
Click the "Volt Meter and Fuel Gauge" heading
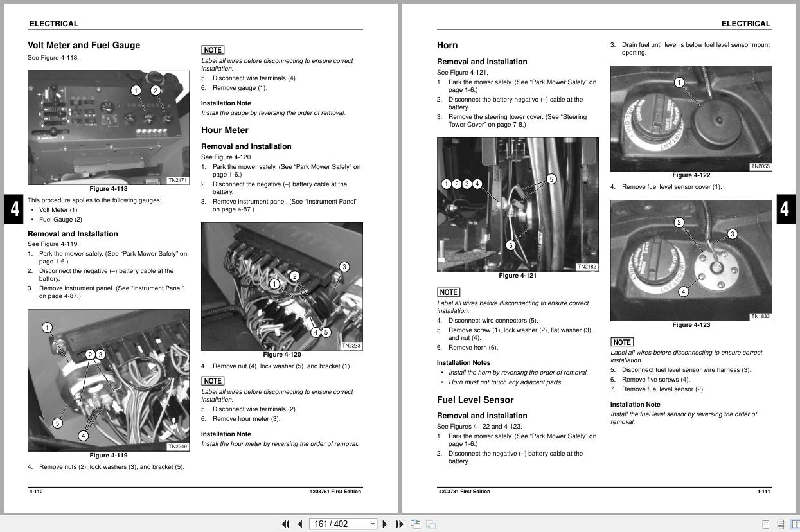[84, 45]
